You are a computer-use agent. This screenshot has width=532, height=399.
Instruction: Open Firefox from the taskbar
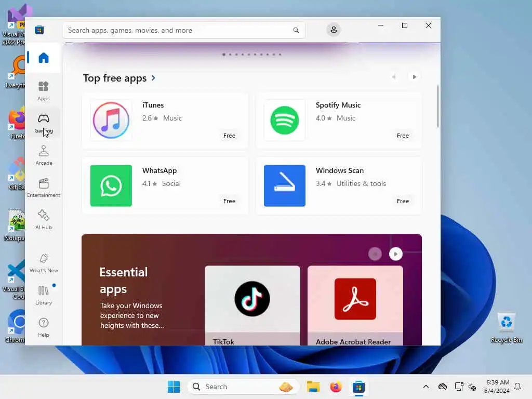tap(336, 387)
